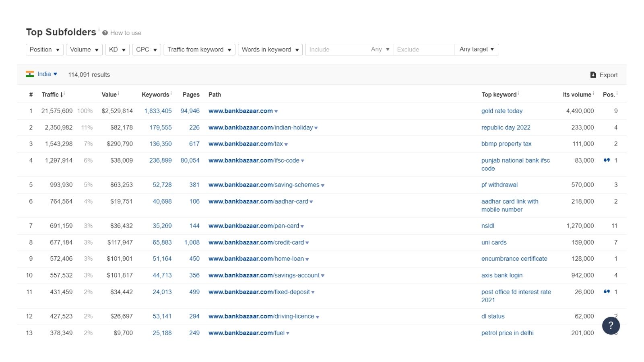Click keywords count 1,833,405
This screenshot has height=362, width=644.
point(158,111)
